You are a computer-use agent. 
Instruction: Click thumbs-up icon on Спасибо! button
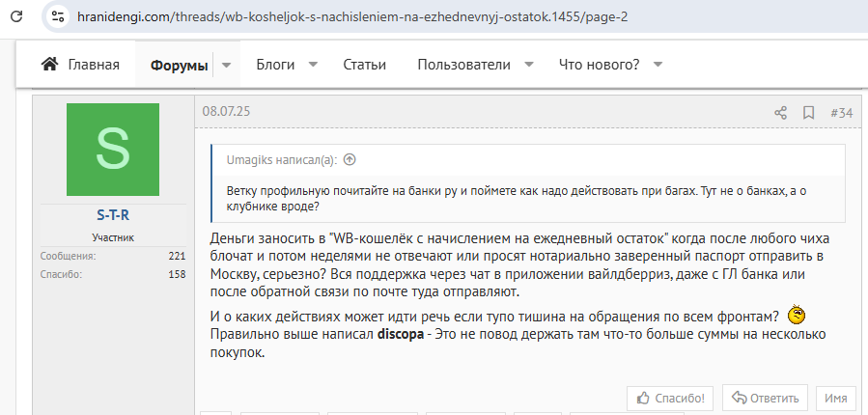click(642, 397)
